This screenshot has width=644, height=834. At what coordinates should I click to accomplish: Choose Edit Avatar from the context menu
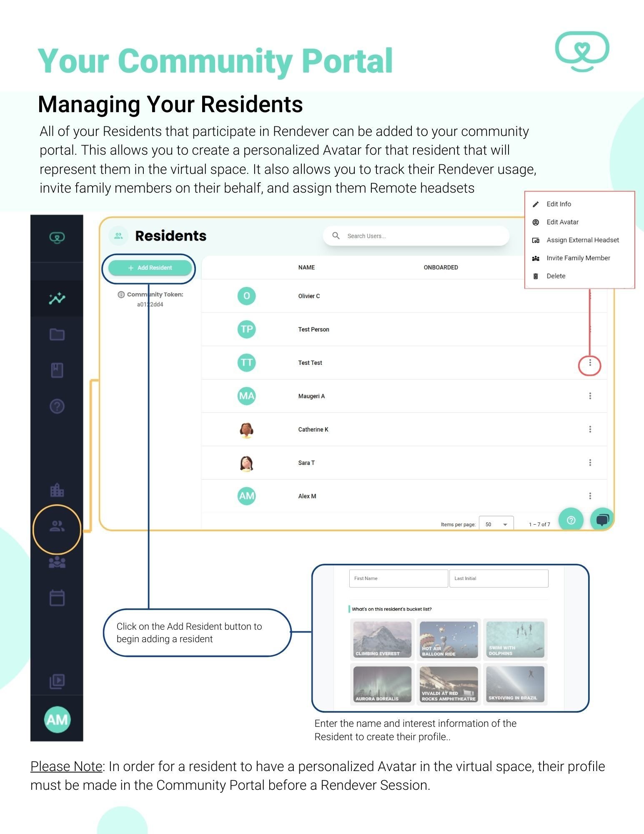coord(562,222)
